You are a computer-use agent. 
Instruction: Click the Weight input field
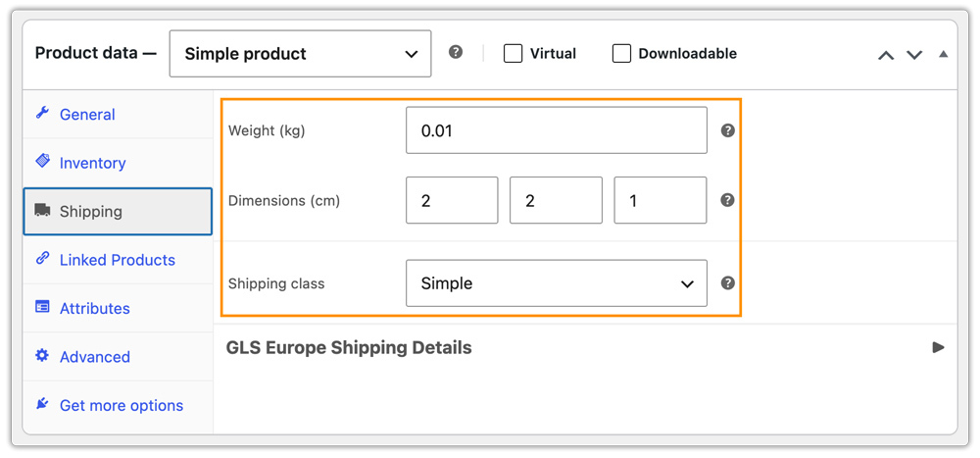tap(557, 130)
